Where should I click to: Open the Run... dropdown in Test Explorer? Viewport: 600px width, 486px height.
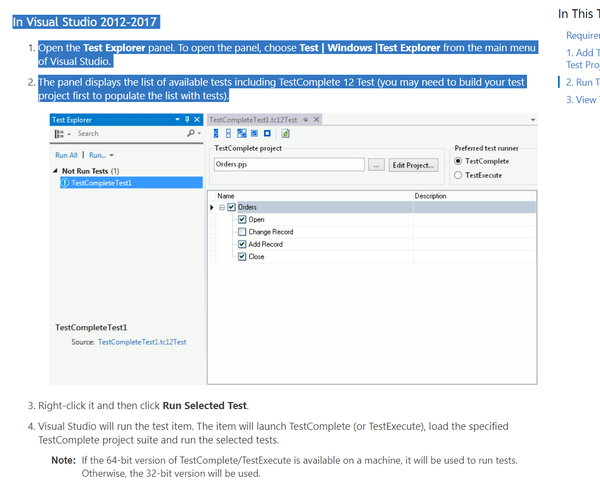[100, 155]
